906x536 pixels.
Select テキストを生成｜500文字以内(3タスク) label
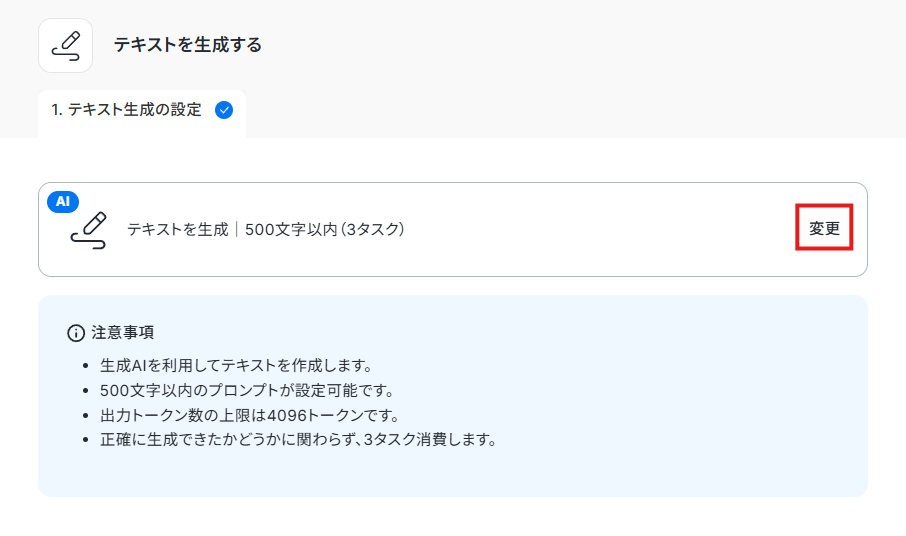(266, 229)
